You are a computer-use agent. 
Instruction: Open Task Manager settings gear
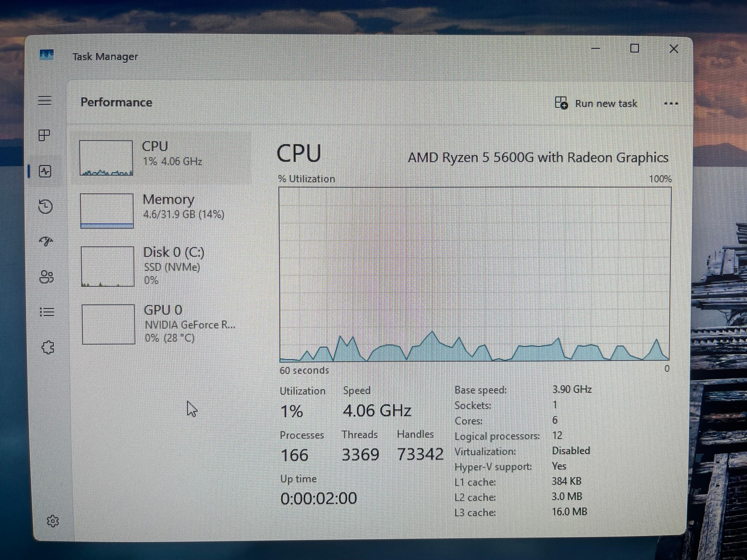tap(53, 521)
